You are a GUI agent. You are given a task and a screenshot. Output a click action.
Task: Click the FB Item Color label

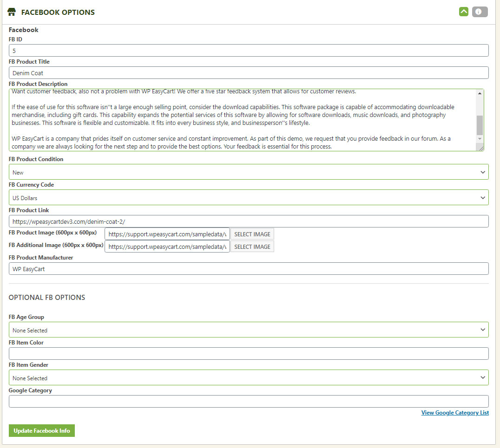(26, 343)
